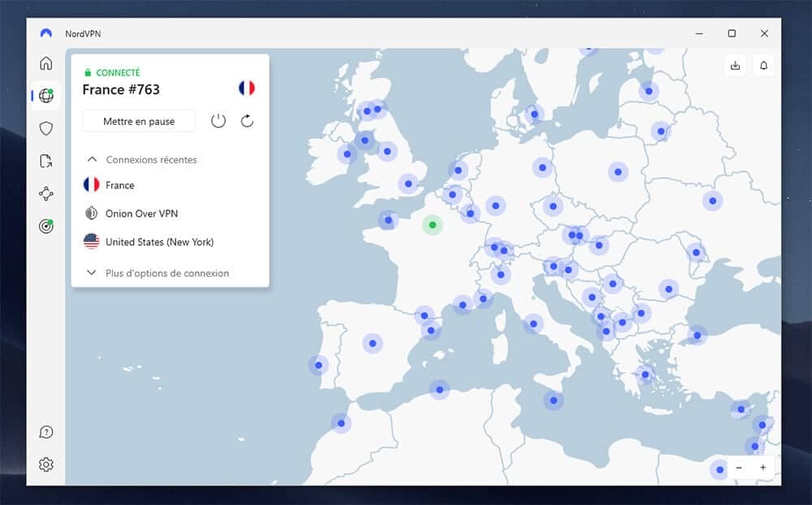Select the globe VPN map icon
This screenshot has height=505, width=812.
(x=46, y=96)
